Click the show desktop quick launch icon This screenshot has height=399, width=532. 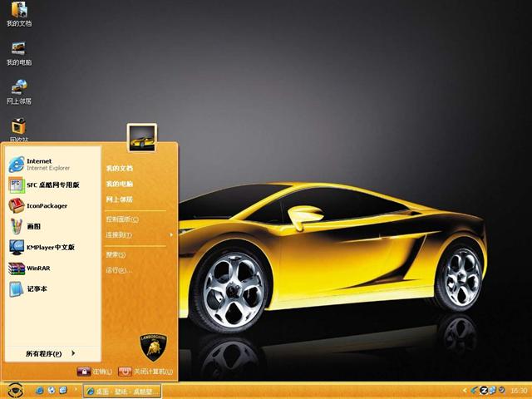[63, 391]
